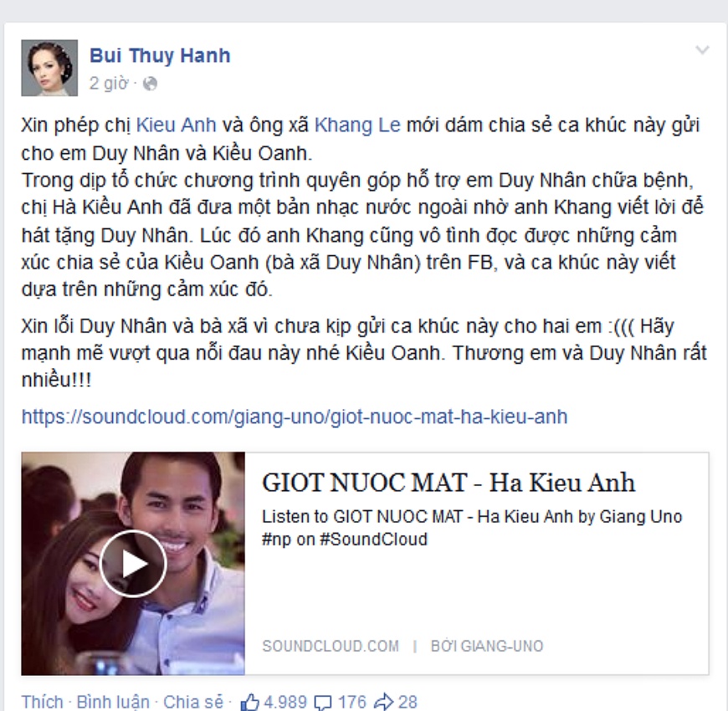Viewport: 728px width, 711px height.
Task: Open the post options chevron menu
Action: pyautogui.click(x=702, y=49)
